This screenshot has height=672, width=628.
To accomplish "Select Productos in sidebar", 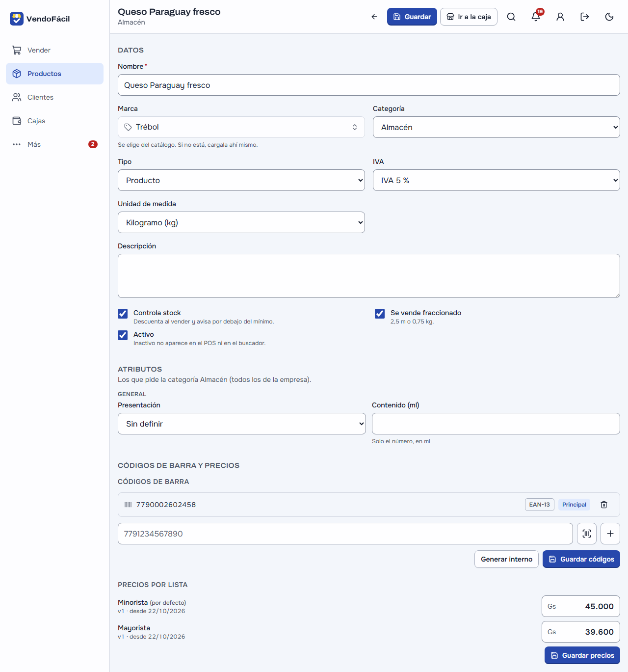I will click(x=54, y=74).
